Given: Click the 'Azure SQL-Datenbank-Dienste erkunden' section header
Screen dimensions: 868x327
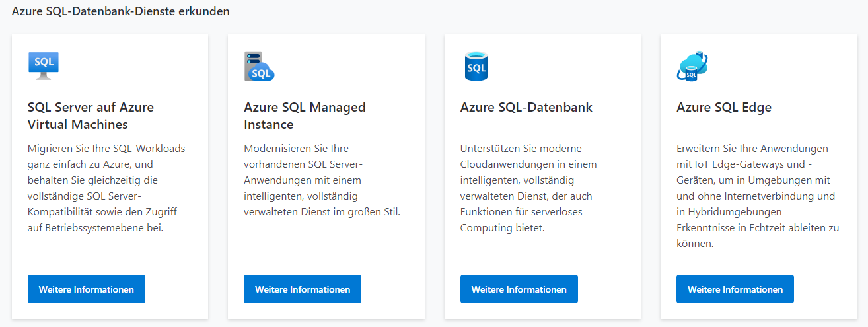Looking at the screenshot, I should click(x=121, y=11).
